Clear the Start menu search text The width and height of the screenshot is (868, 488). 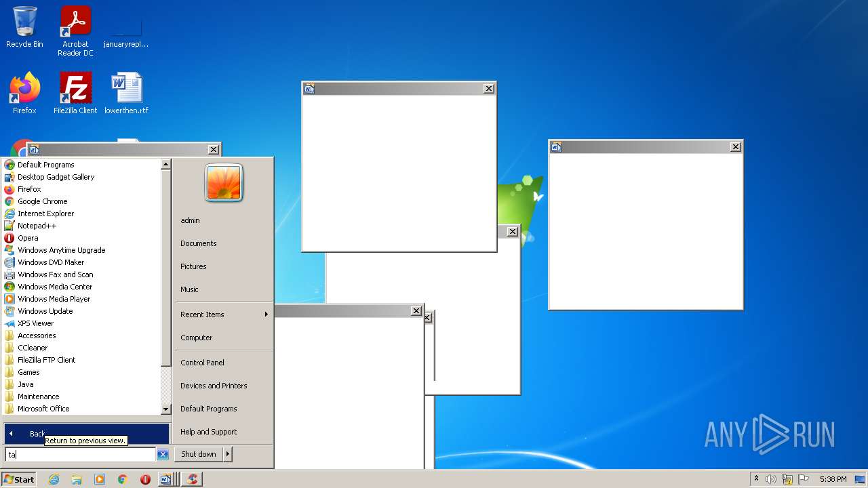click(163, 455)
